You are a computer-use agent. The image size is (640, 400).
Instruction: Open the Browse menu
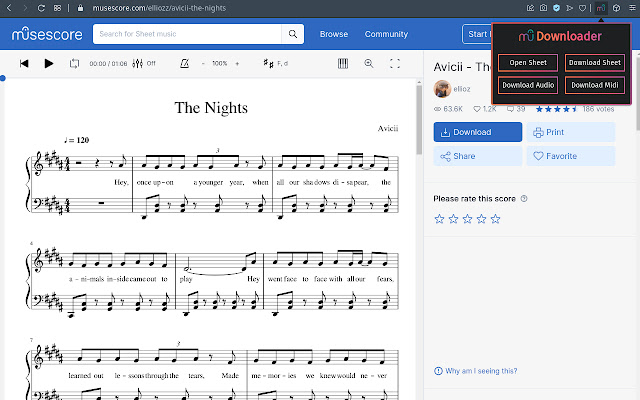tap(334, 34)
